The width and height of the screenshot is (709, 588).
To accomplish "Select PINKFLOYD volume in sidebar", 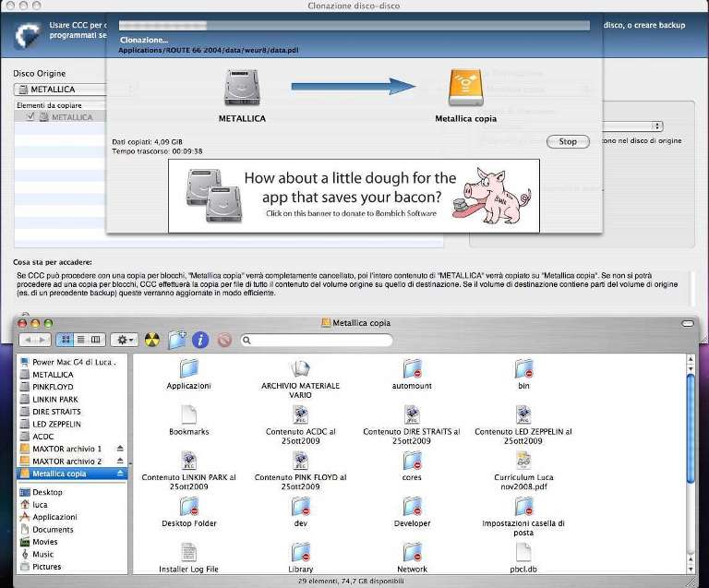I will (x=72, y=387).
